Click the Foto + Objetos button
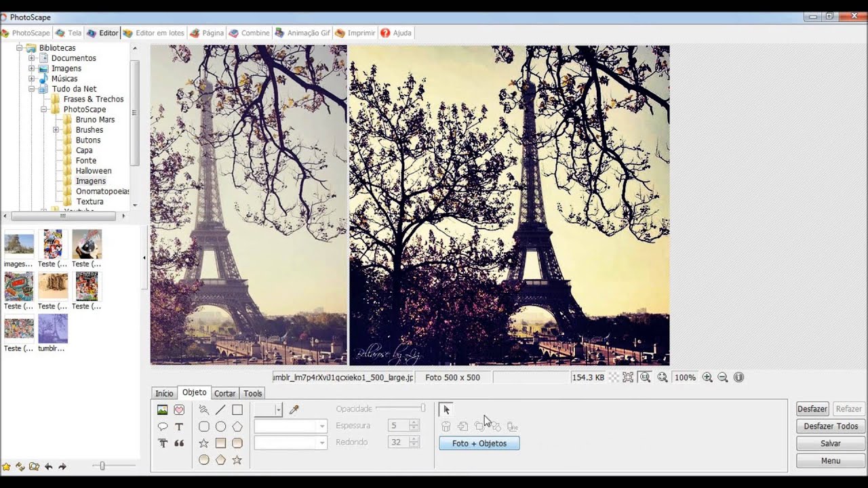Screen dimensions: 868x488 click(479, 443)
